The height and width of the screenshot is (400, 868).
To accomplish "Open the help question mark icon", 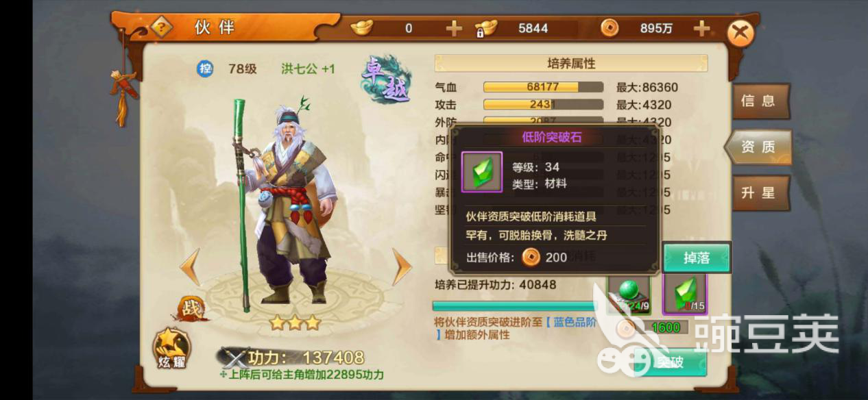I will point(161,28).
